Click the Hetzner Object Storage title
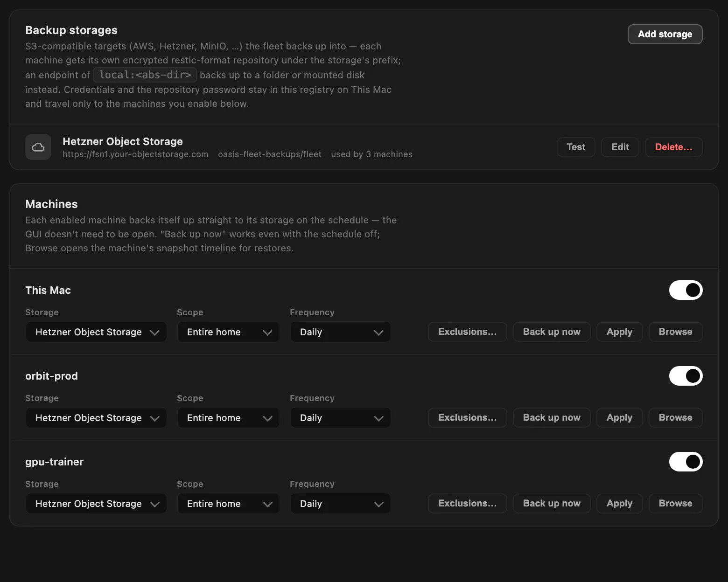Image resolution: width=728 pixels, height=582 pixels. point(123,141)
